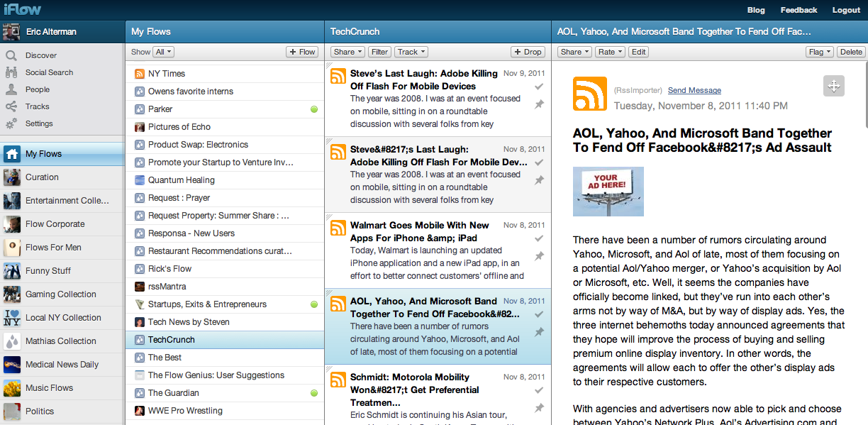The image size is (868, 425).
Task: Open the article Share dropdown
Action: tap(574, 52)
